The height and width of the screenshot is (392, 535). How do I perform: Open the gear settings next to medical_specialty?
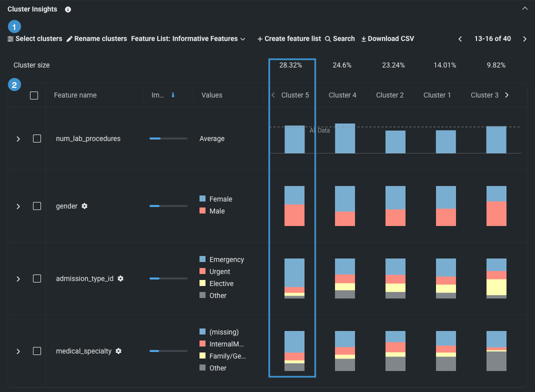[118, 351]
